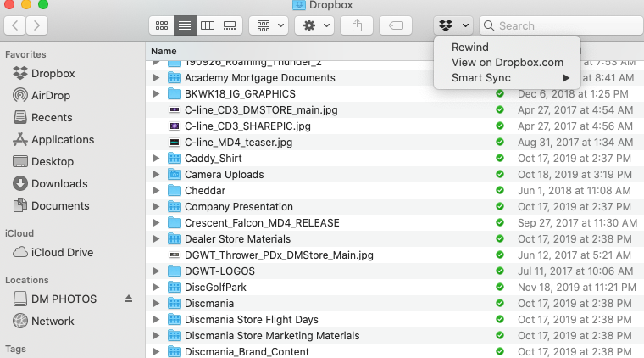Eject the DM PHOTOS volume
The height and width of the screenshot is (358, 644).
click(129, 299)
